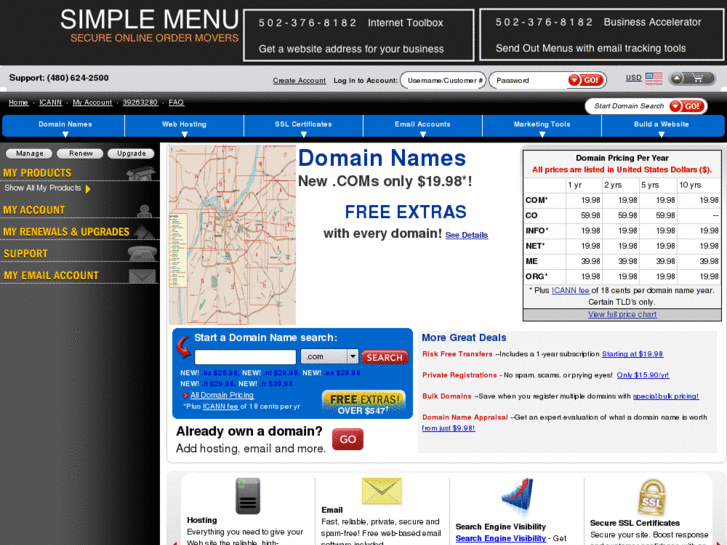
Task: Click the red SEARCH button
Action: click(384, 358)
